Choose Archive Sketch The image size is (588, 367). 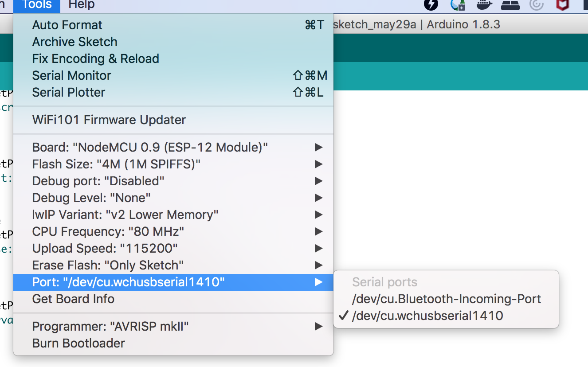coord(173,42)
